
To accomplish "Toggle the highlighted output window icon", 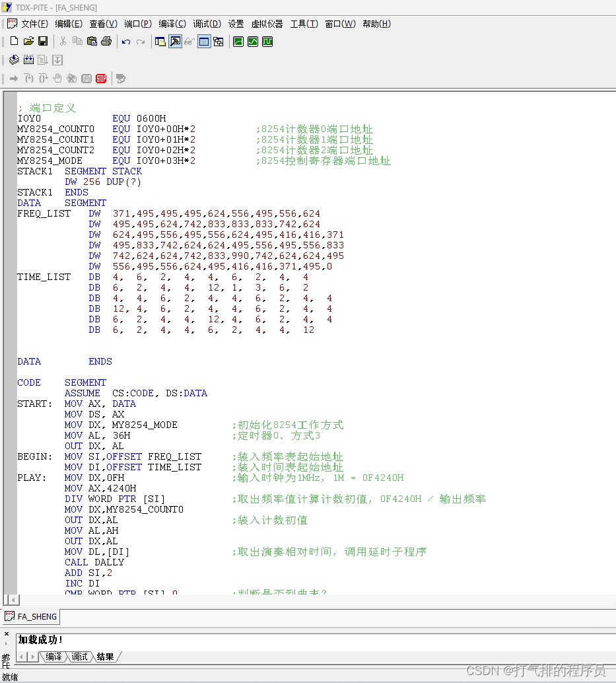I will pyautogui.click(x=204, y=41).
